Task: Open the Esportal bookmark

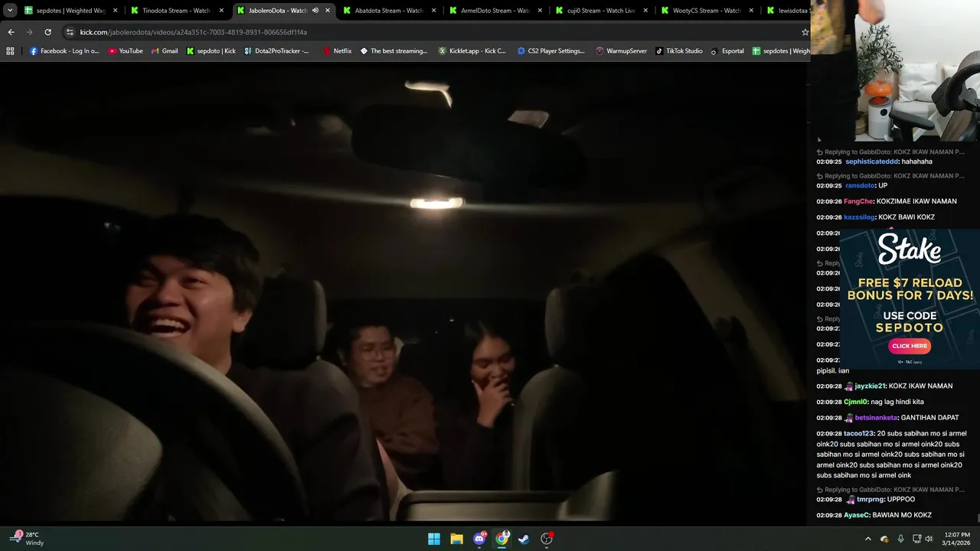Action: [x=727, y=51]
